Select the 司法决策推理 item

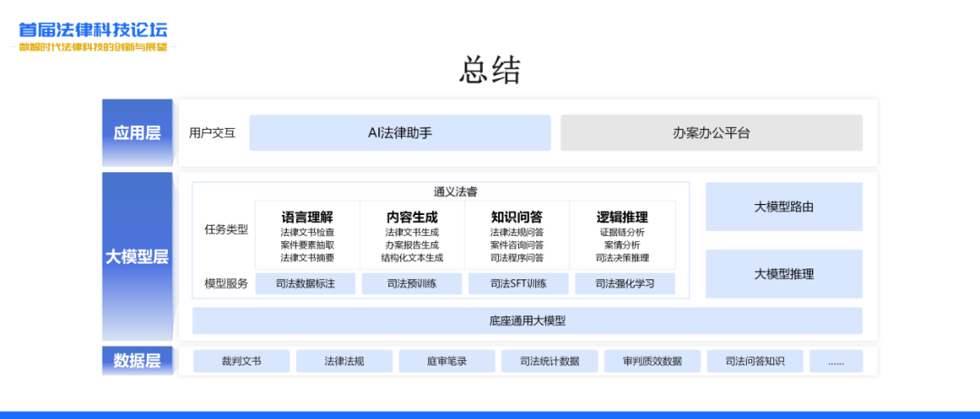pos(622,258)
